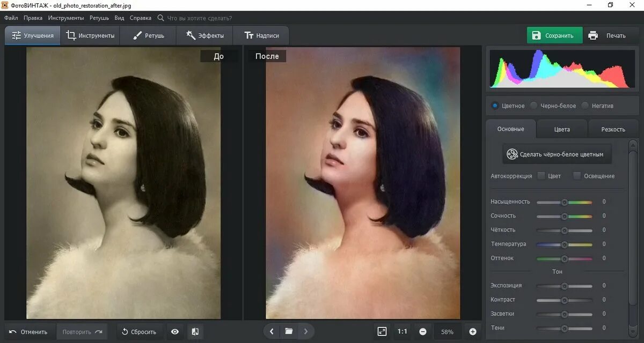Click the 'До' before label
This screenshot has height=343, width=644.
[219, 56]
